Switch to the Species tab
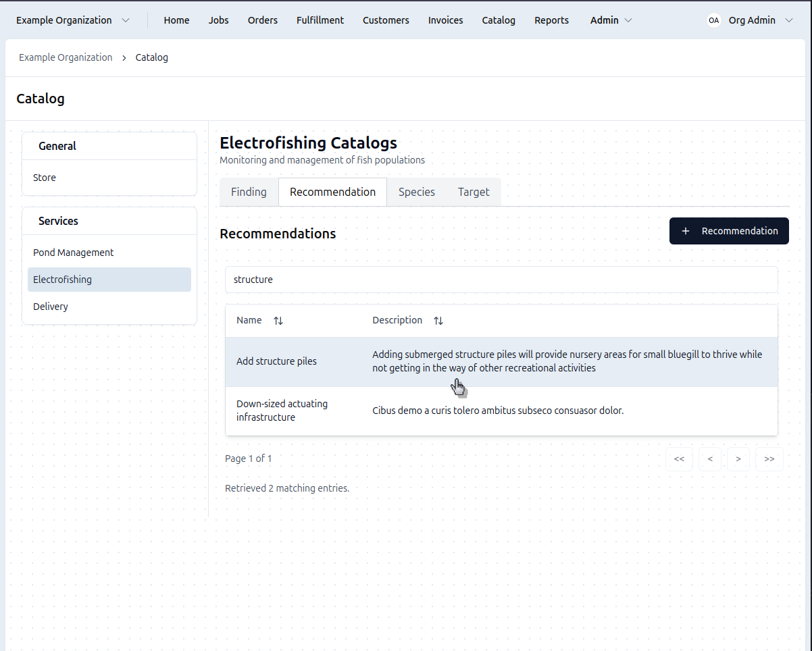812x651 pixels. click(x=416, y=192)
